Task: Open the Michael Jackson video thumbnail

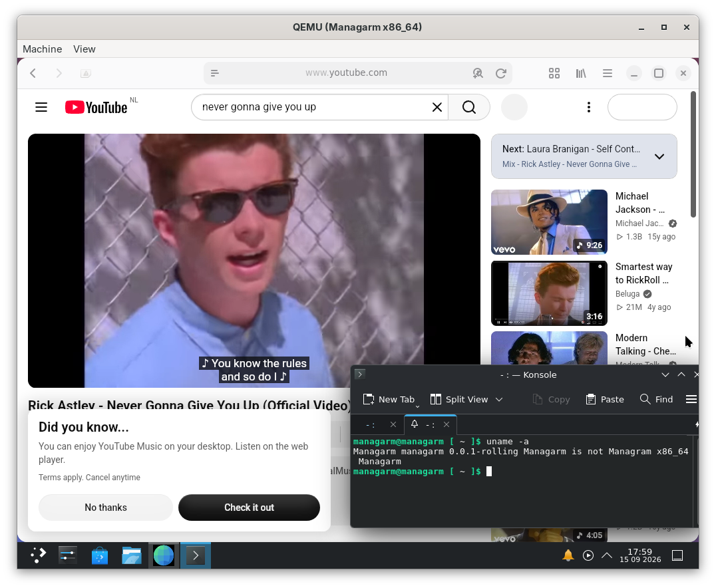Action: [549, 222]
